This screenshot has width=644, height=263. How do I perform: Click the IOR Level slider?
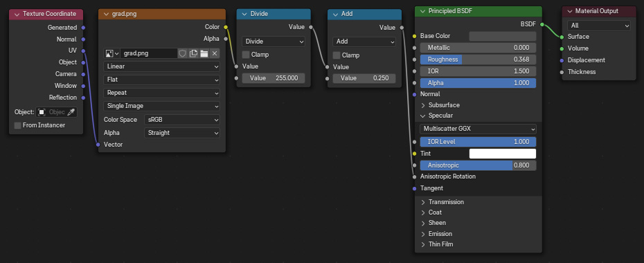[478, 142]
